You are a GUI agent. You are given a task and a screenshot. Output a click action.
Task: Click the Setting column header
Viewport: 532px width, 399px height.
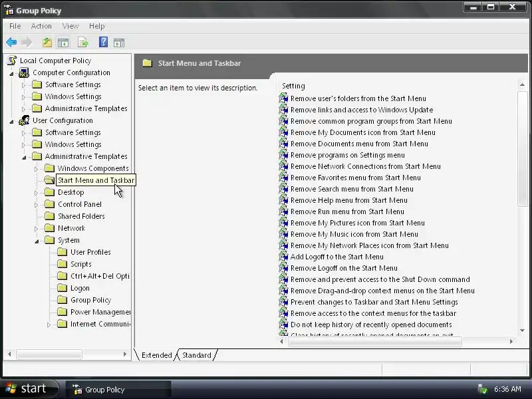pyautogui.click(x=393, y=86)
